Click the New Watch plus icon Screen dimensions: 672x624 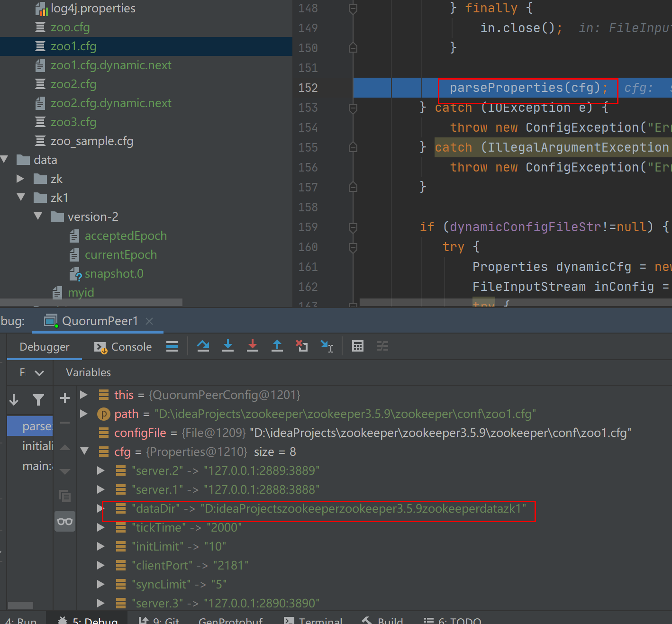(65, 398)
